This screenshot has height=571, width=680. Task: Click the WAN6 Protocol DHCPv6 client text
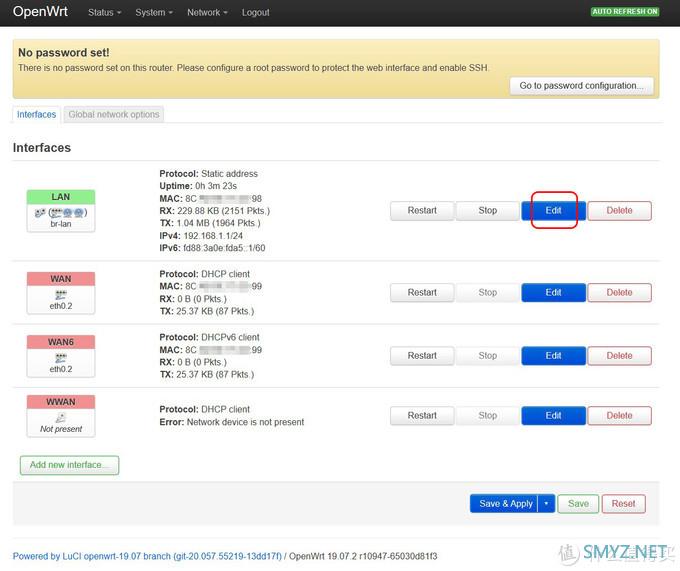pyautogui.click(x=209, y=337)
